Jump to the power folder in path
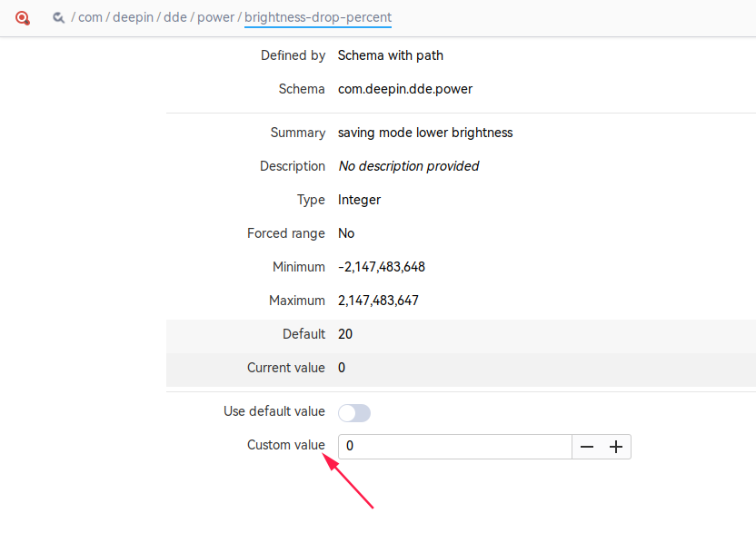Screen dimensions: 756x533 pos(216,17)
